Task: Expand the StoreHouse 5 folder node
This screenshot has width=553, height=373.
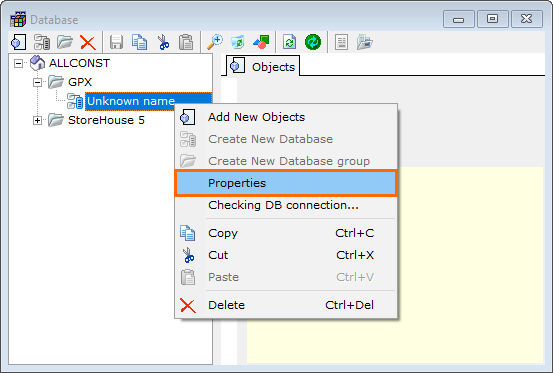Action: point(37,120)
